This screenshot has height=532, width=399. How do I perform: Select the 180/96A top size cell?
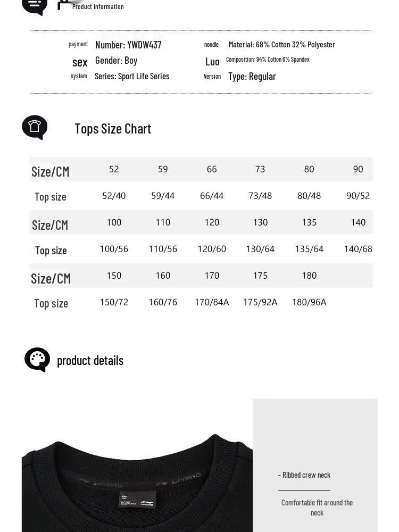point(309,302)
